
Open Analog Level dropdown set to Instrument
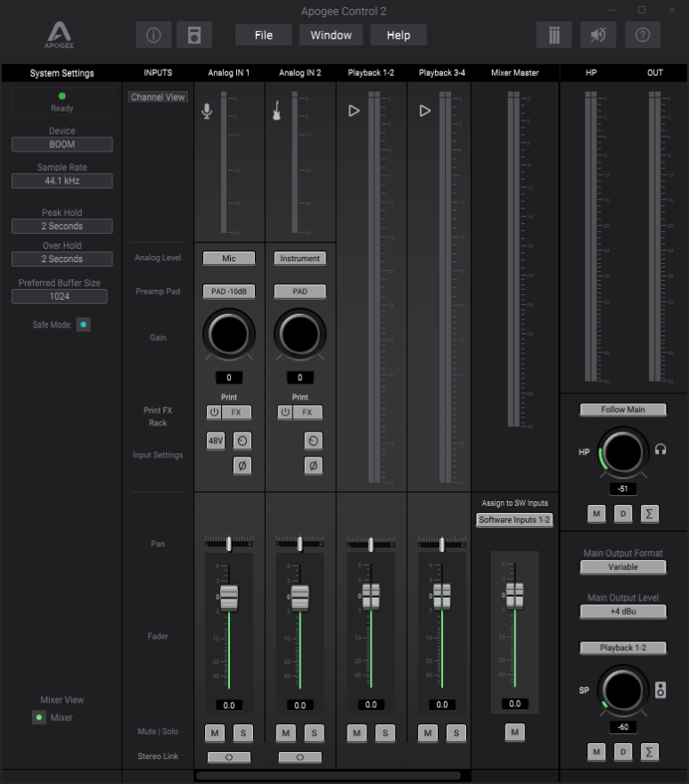(x=299, y=259)
